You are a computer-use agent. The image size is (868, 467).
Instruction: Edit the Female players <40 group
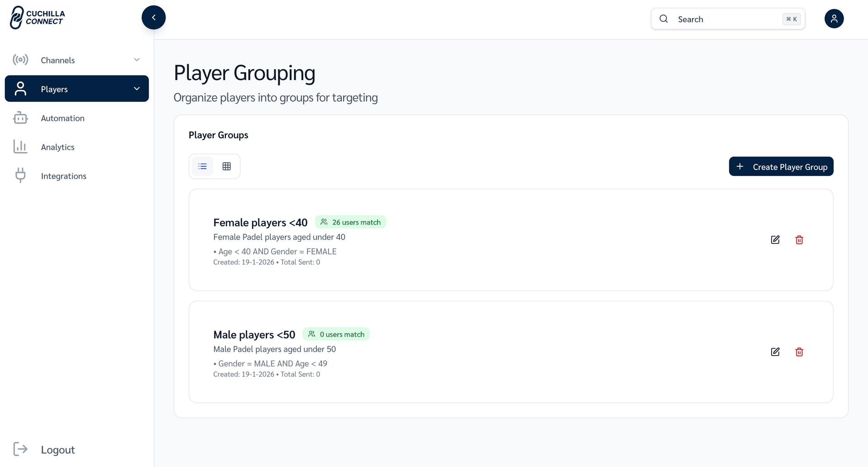775,240
